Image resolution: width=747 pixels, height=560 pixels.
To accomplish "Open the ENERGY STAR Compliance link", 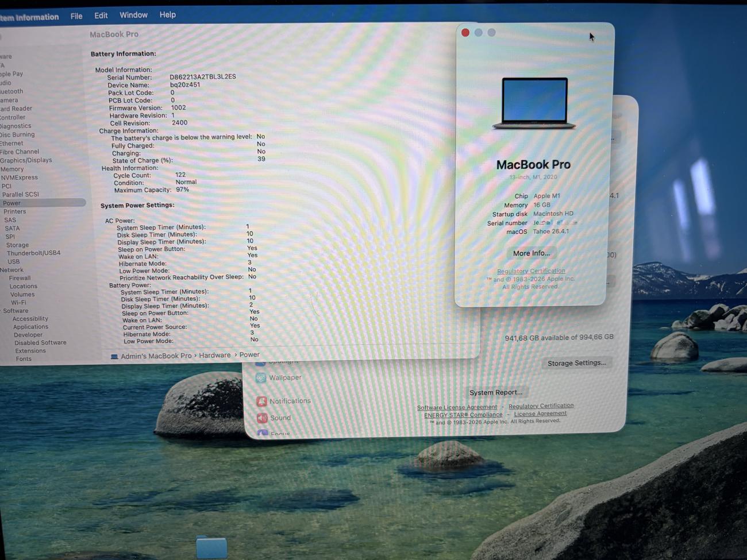I will tap(463, 415).
